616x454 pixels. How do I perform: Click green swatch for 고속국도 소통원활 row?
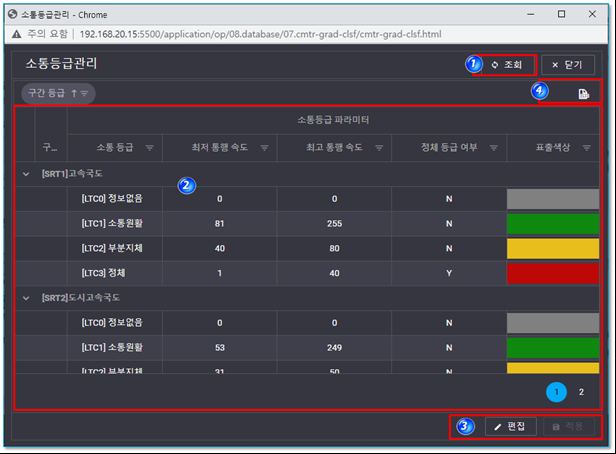point(553,223)
